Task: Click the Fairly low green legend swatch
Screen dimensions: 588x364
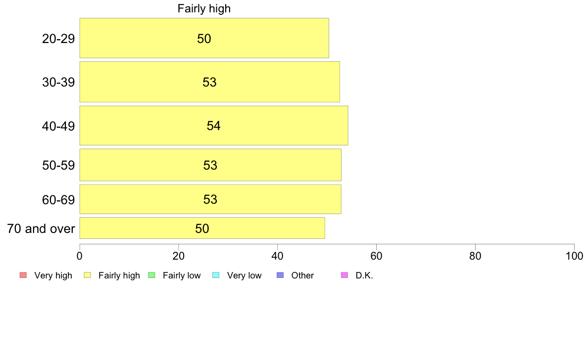Action: click(x=152, y=275)
